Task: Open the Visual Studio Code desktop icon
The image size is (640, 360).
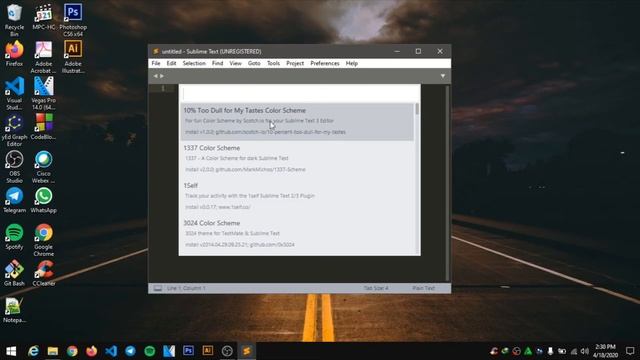Action: (x=14, y=93)
